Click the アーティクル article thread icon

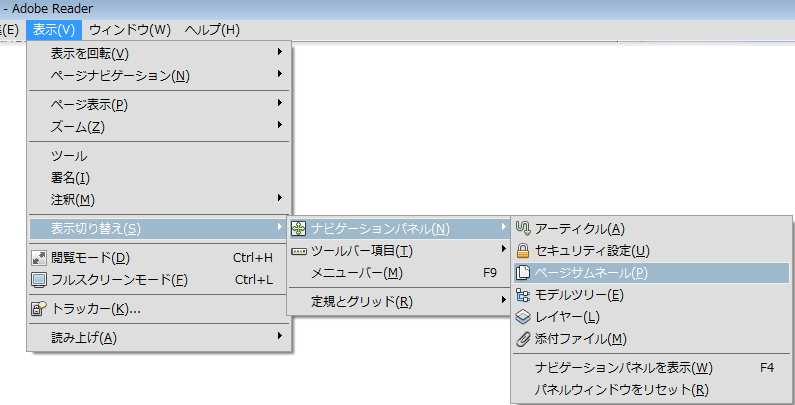(523, 229)
